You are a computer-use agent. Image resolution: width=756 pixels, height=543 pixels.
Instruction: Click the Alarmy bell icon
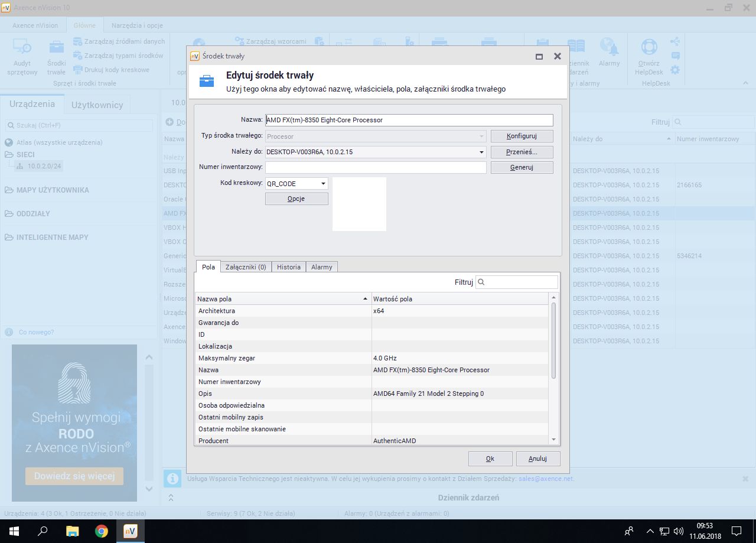click(609, 47)
